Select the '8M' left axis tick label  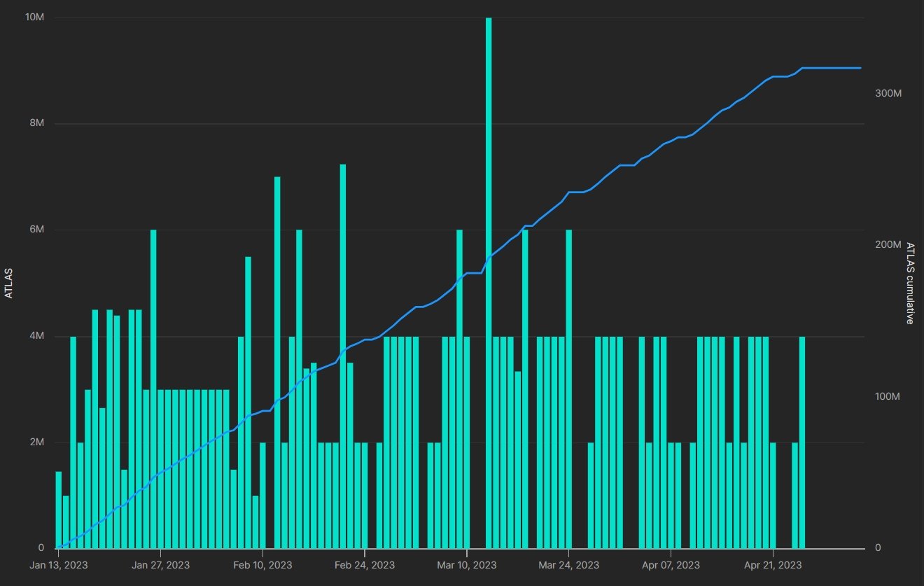click(x=36, y=123)
